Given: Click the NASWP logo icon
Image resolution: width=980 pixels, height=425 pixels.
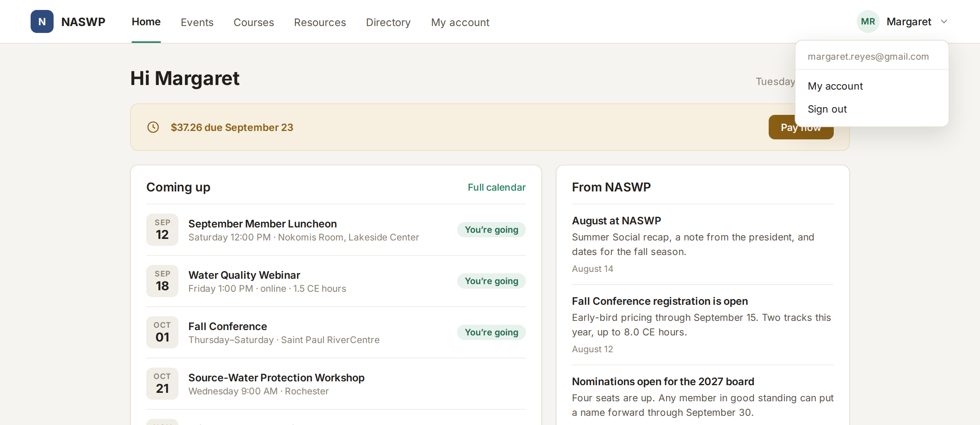Looking at the screenshot, I should (42, 21).
